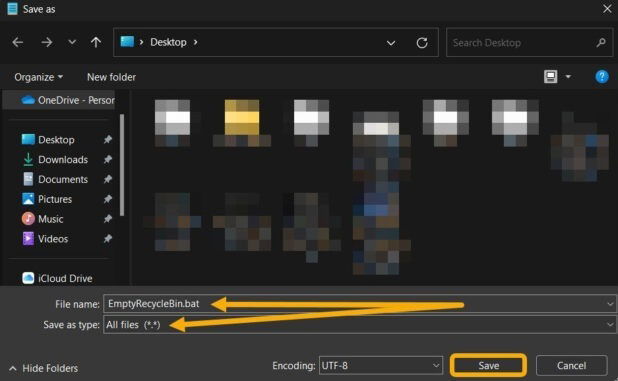Screen dimensions: 618x381
Task: Click the folder icon in address bar
Action: (x=127, y=41)
